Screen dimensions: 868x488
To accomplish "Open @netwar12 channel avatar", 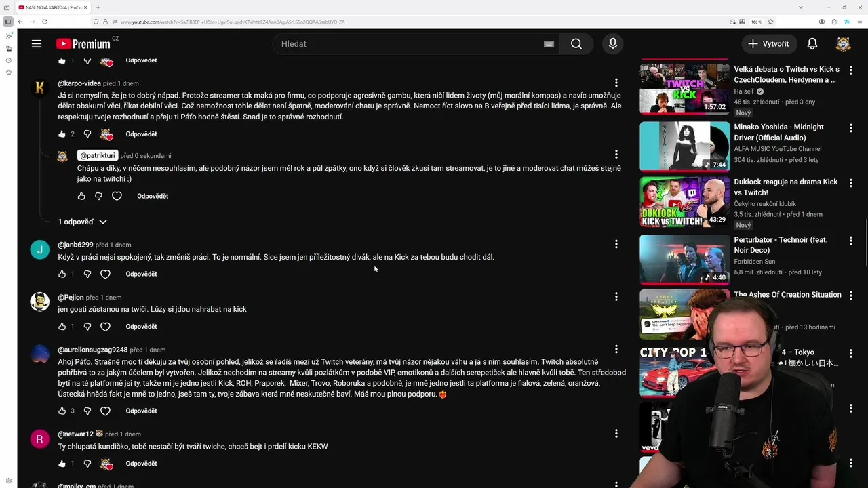I will 40,439.
